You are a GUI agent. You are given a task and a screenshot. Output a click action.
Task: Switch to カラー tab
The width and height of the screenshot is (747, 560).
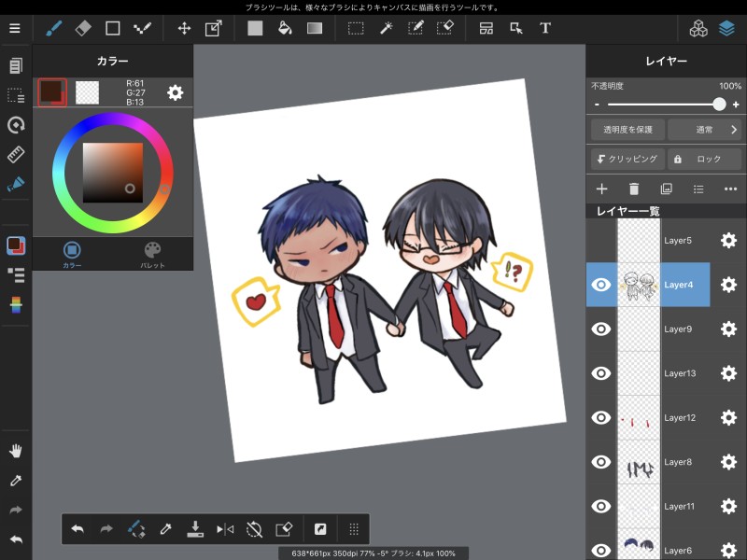(72, 254)
